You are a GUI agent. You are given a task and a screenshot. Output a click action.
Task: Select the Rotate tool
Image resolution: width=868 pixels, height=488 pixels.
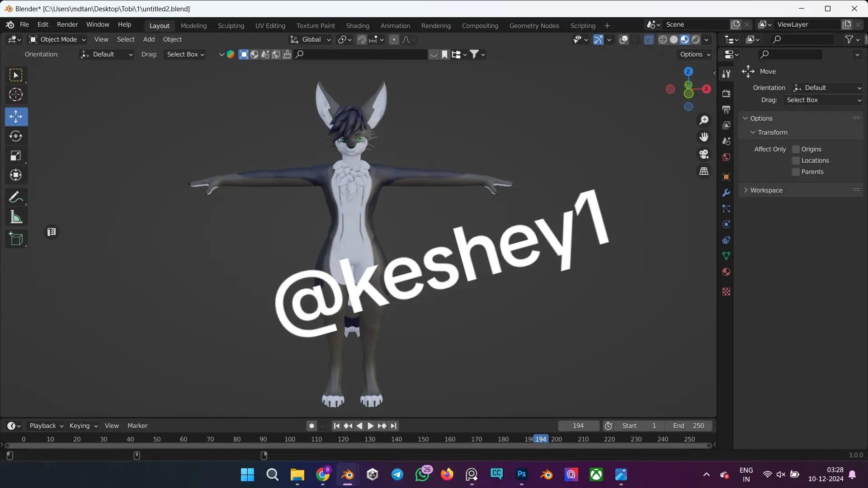click(x=16, y=136)
